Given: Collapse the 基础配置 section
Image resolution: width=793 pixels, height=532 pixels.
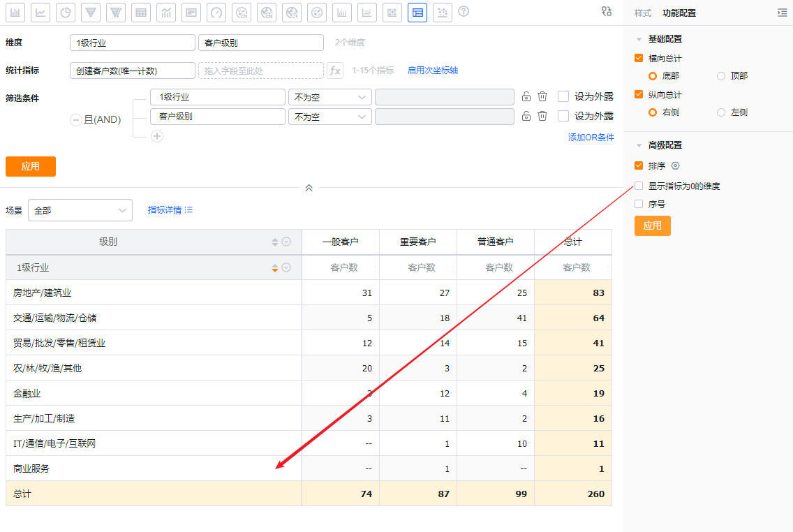Looking at the screenshot, I should coord(639,39).
